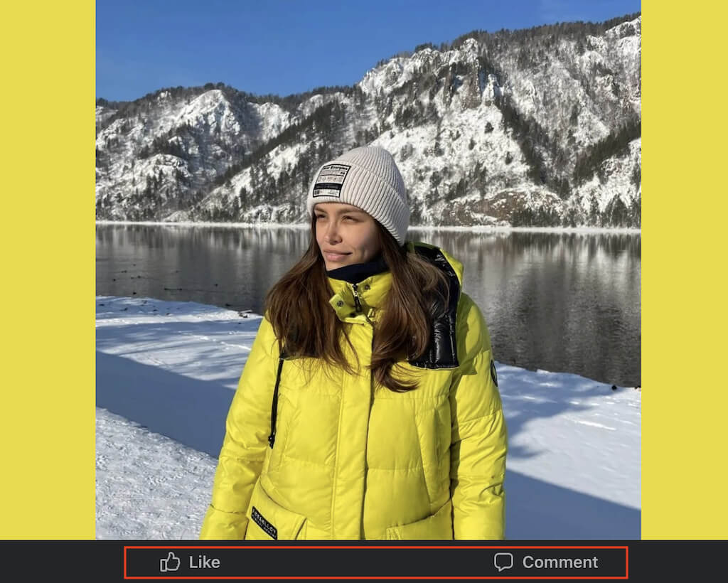The width and height of the screenshot is (728, 583).
Task: Click the label patch on the beanie
Action: 331,180
